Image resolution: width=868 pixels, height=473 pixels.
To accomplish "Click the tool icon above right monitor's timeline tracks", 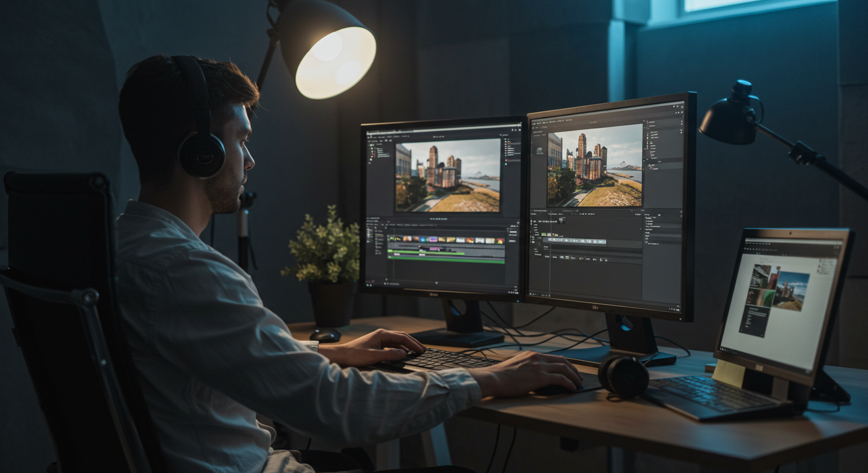I will 560,220.
